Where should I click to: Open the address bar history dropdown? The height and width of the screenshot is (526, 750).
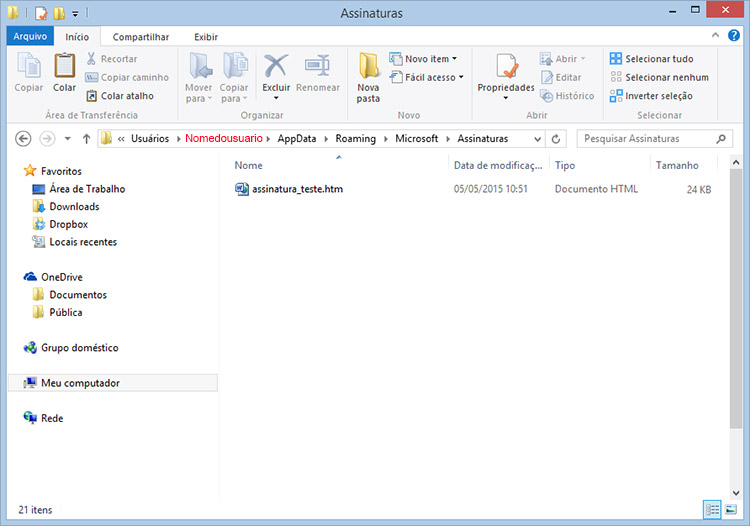538,139
